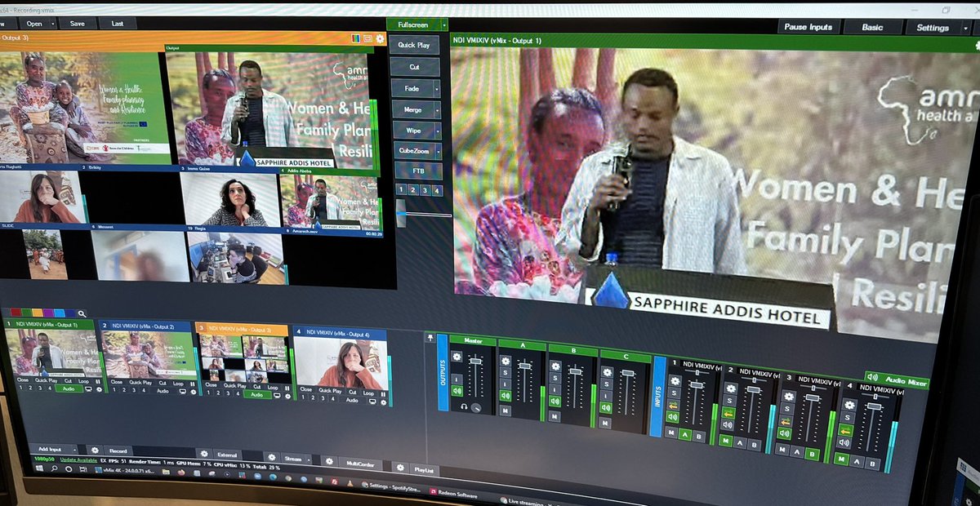Open bus A audio settings gear
Screen dimensions: 980x506
(505, 361)
